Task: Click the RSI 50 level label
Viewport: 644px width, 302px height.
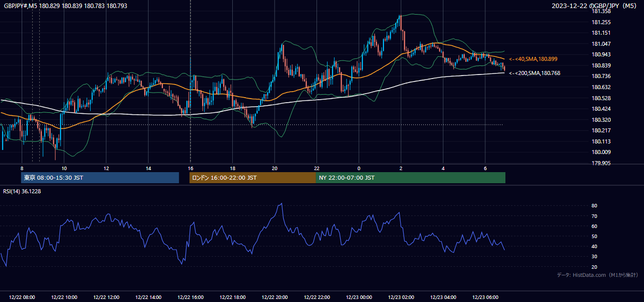Action: pos(594,236)
